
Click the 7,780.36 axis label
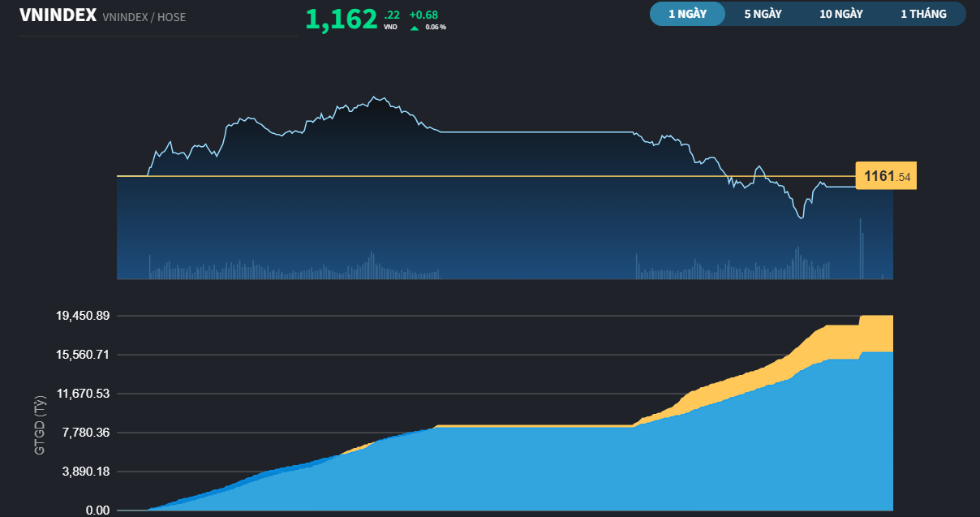(x=86, y=433)
